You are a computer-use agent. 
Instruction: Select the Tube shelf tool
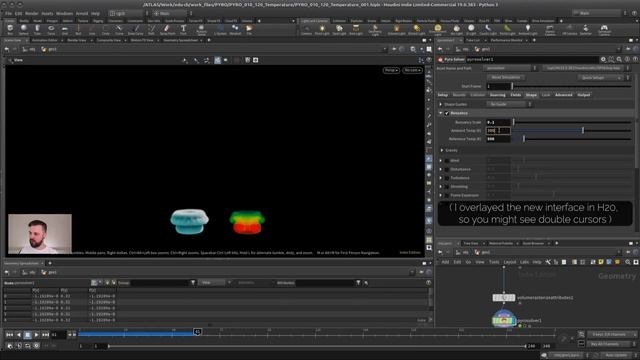click(x=37, y=29)
